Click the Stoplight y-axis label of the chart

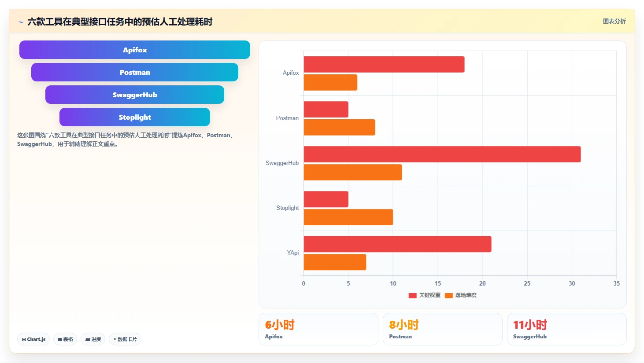coord(288,208)
